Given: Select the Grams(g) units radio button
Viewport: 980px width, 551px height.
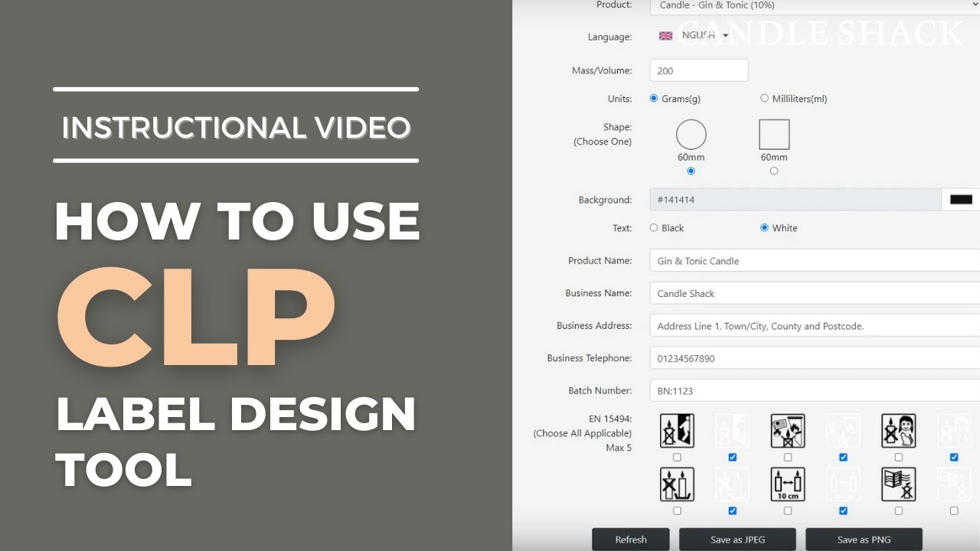Looking at the screenshot, I should pyautogui.click(x=654, y=98).
